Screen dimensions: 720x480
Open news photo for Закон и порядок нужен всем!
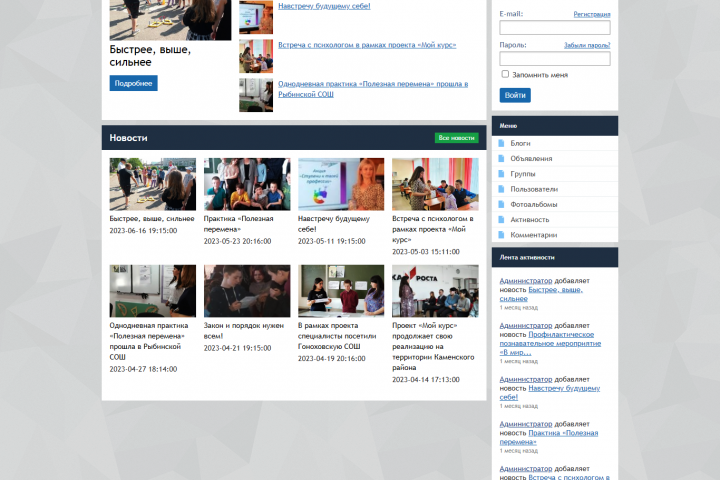pos(247,291)
